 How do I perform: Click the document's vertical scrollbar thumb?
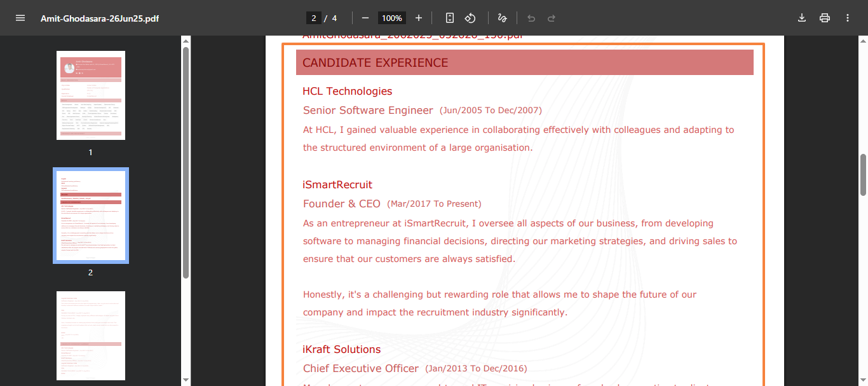pos(863,174)
